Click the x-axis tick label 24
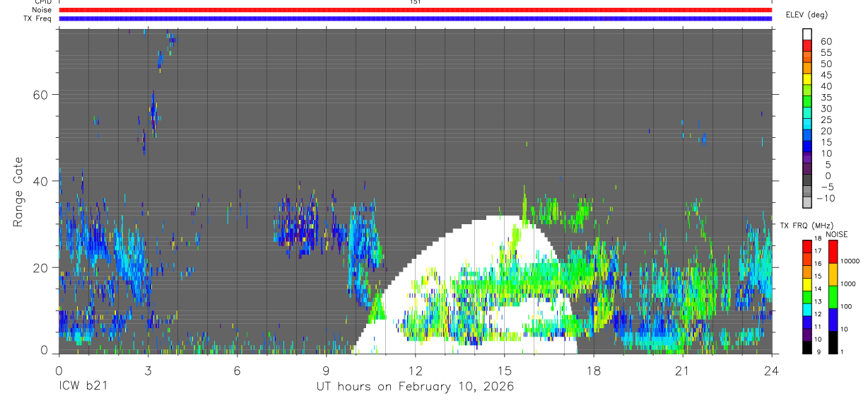 coord(771,370)
